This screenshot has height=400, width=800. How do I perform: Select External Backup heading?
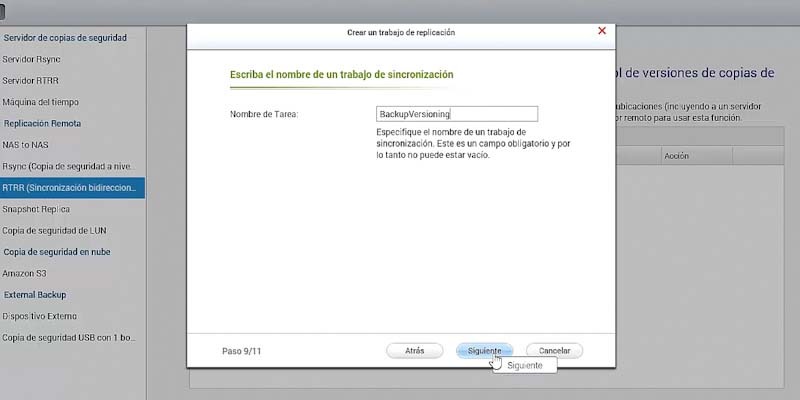pyautogui.click(x=35, y=295)
